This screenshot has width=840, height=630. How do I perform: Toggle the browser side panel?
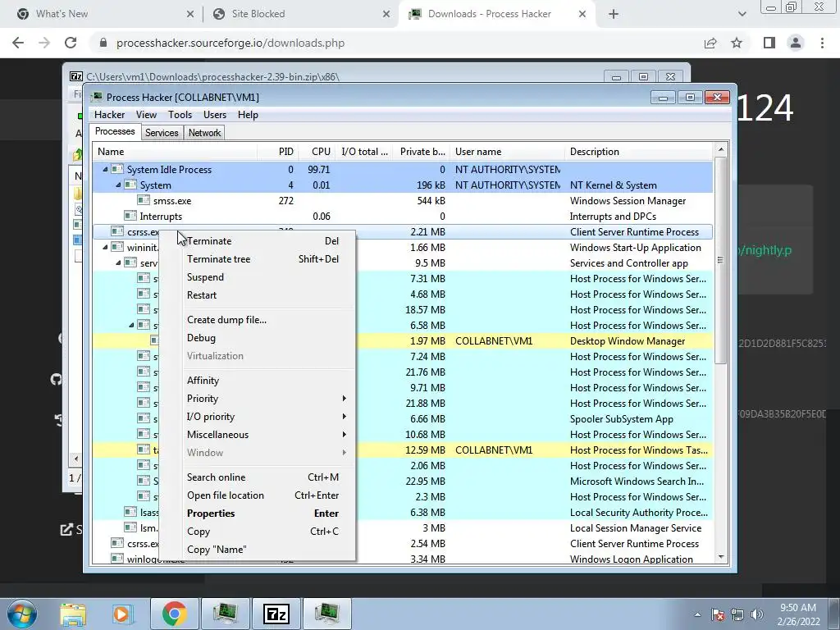tap(769, 43)
